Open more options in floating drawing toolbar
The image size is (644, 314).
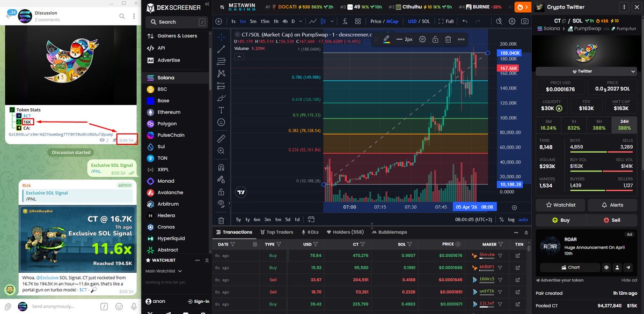click(x=461, y=39)
